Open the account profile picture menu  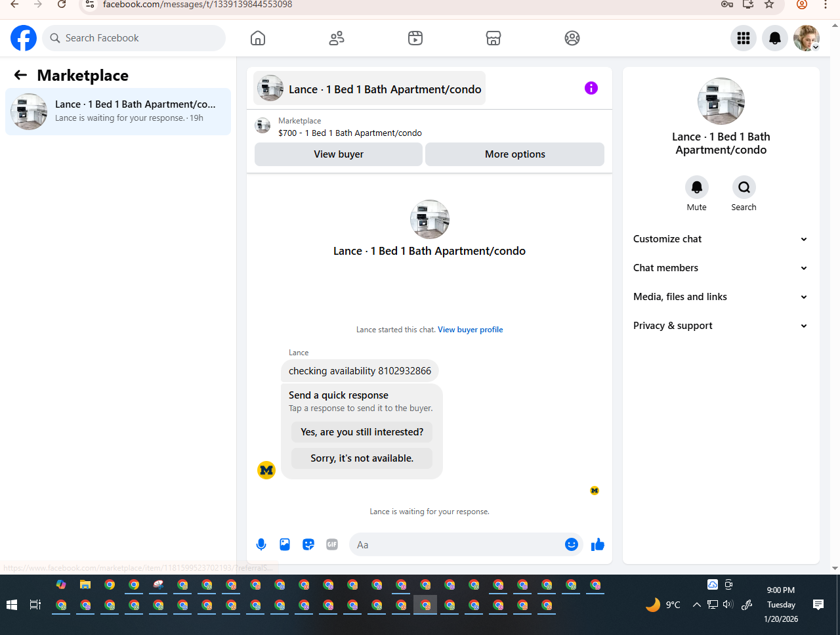click(807, 38)
